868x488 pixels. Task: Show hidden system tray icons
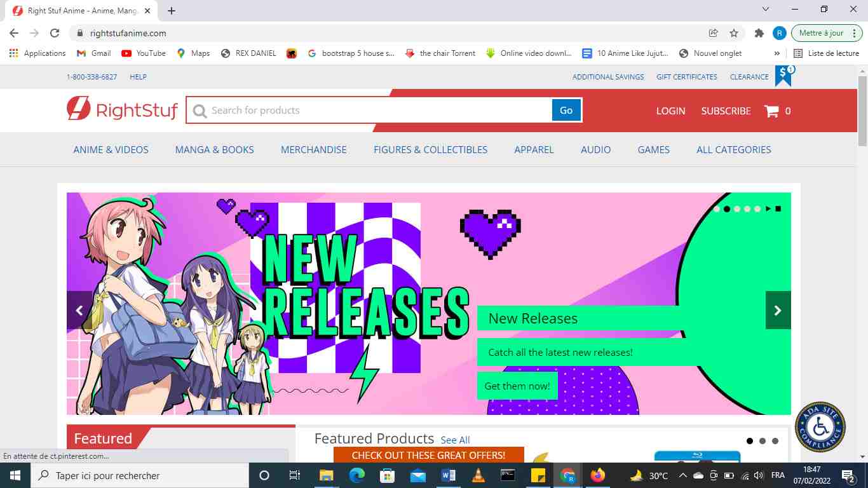[682, 475]
